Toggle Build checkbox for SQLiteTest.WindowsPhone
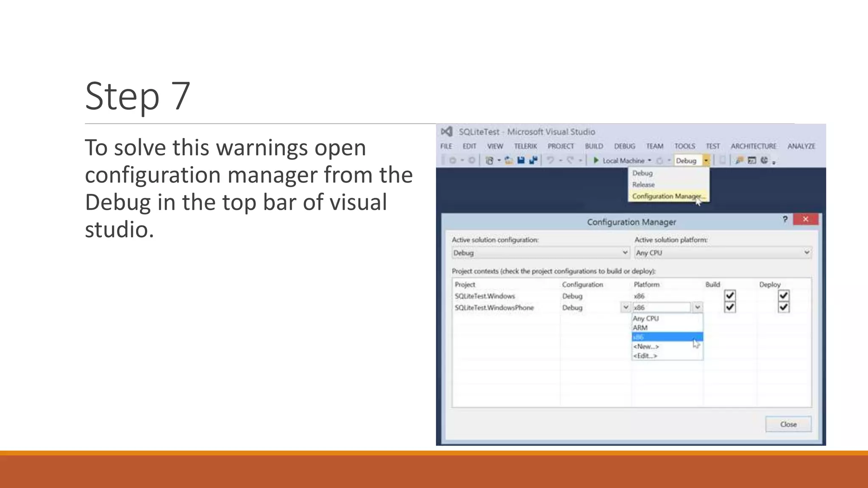868x488 pixels. [x=730, y=307]
